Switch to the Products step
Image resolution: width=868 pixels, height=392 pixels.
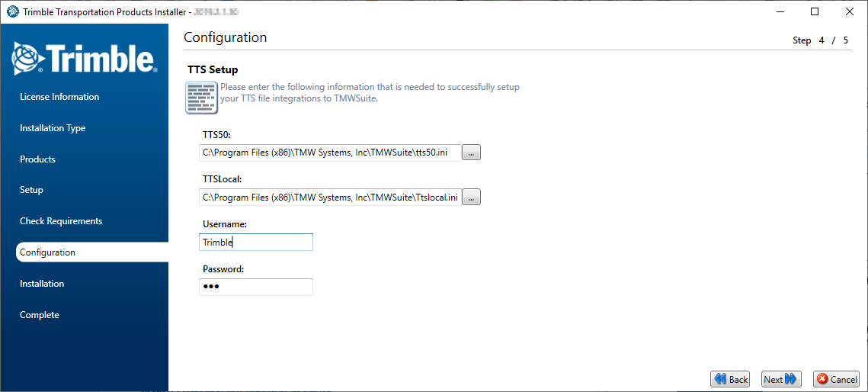37,159
